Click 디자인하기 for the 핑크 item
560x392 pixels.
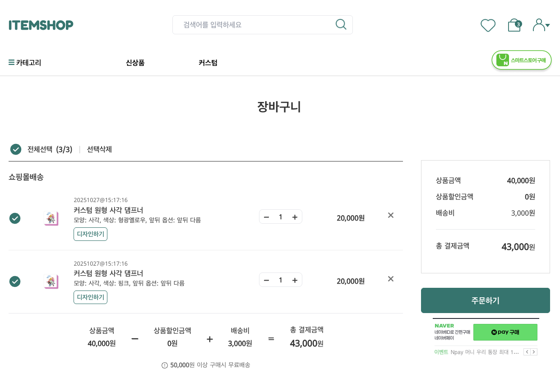(x=90, y=297)
